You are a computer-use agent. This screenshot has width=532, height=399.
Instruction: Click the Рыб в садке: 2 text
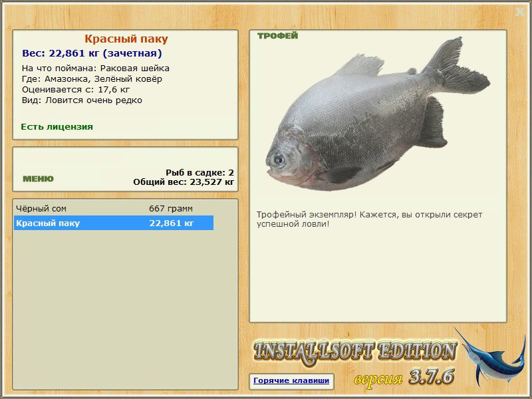point(200,173)
